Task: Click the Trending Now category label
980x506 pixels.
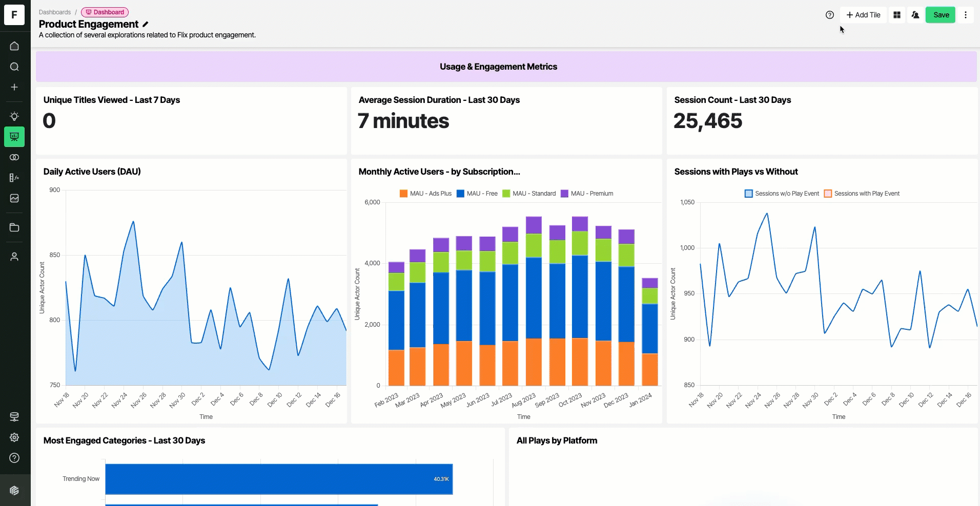Action: (x=81, y=479)
